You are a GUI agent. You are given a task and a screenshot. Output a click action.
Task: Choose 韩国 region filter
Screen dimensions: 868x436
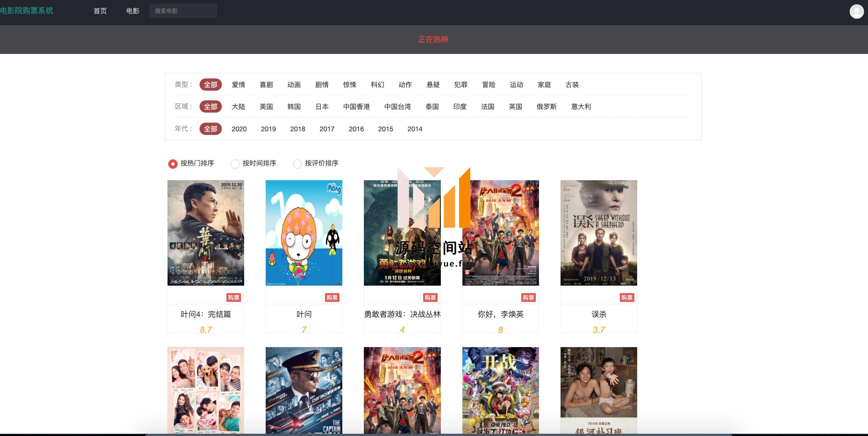pos(294,106)
